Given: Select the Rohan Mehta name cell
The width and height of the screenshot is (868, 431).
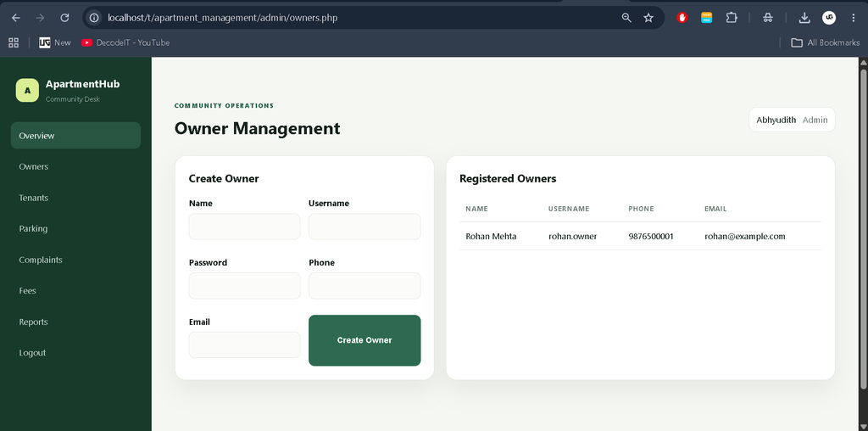Looking at the screenshot, I should point(491,236).
